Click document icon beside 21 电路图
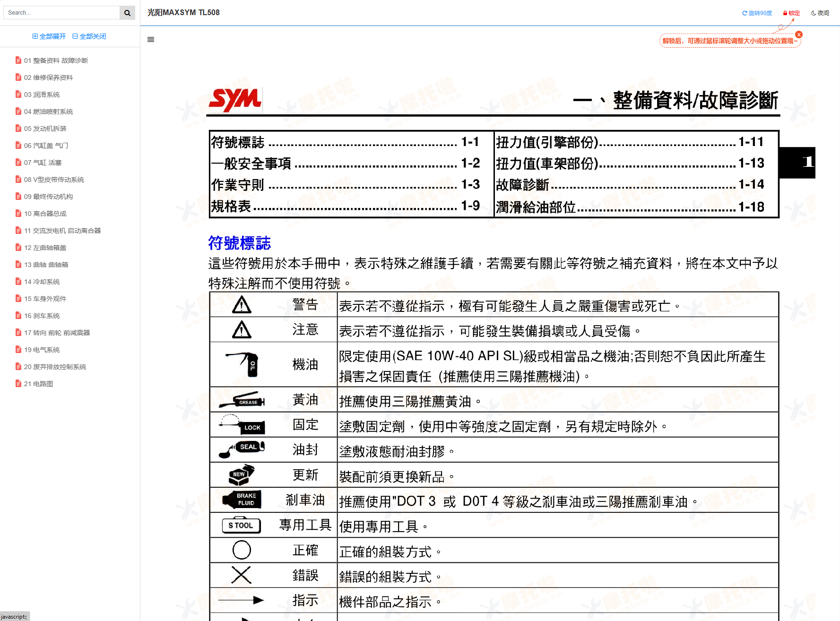 click(18, 383)
